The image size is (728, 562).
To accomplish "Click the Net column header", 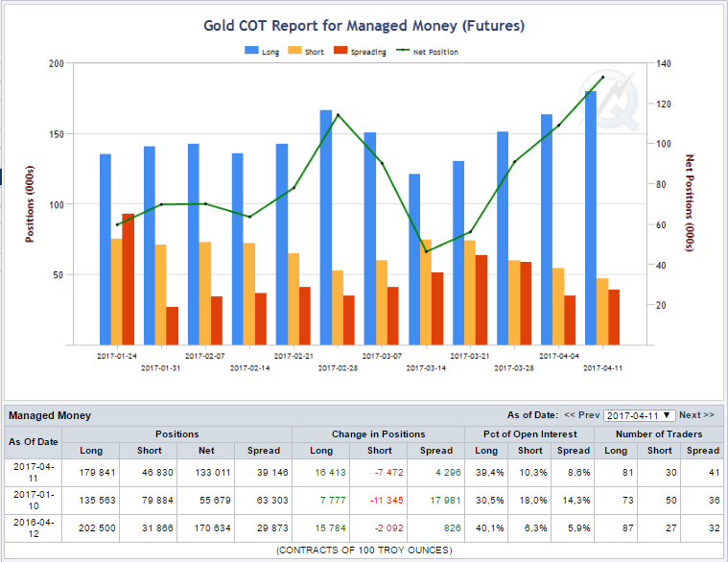I will [206, 451].
